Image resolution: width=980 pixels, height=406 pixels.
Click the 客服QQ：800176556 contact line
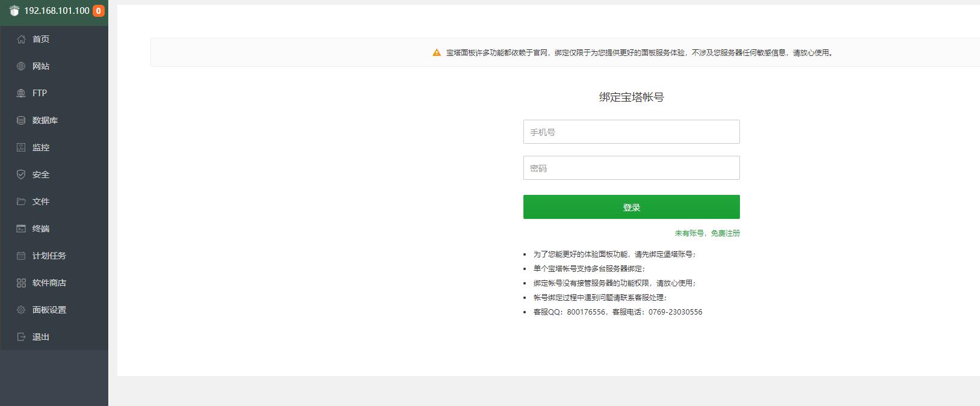618,312
